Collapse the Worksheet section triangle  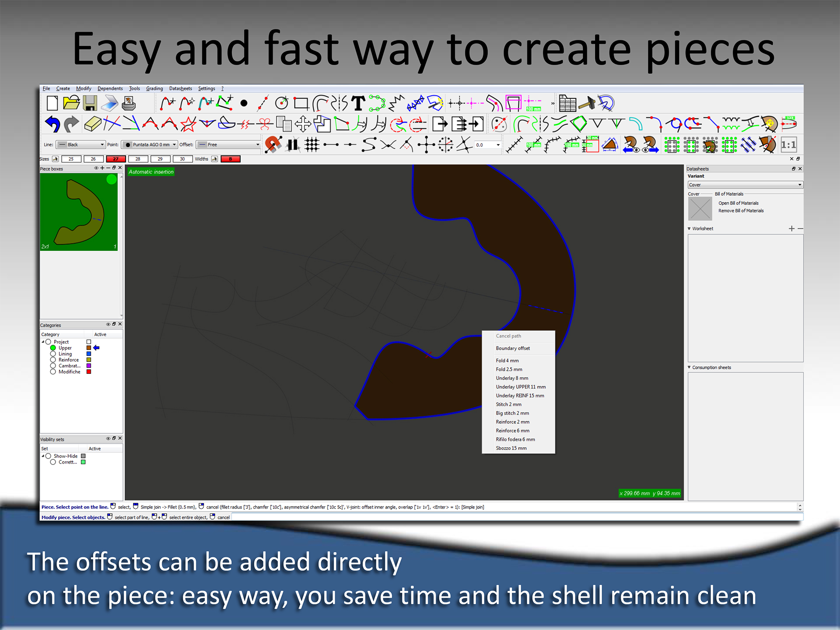tap(689, 228)
